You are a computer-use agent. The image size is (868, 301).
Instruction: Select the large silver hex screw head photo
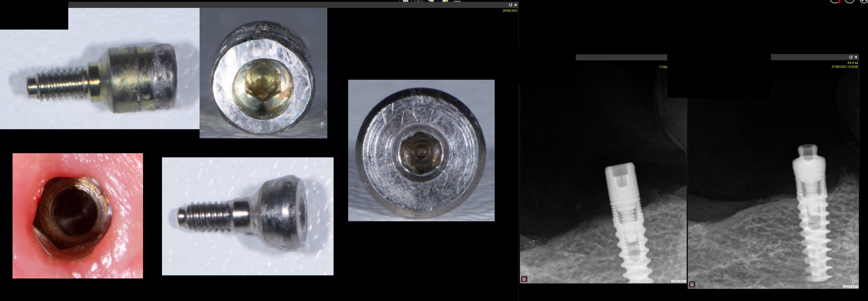tap(421, 150)
